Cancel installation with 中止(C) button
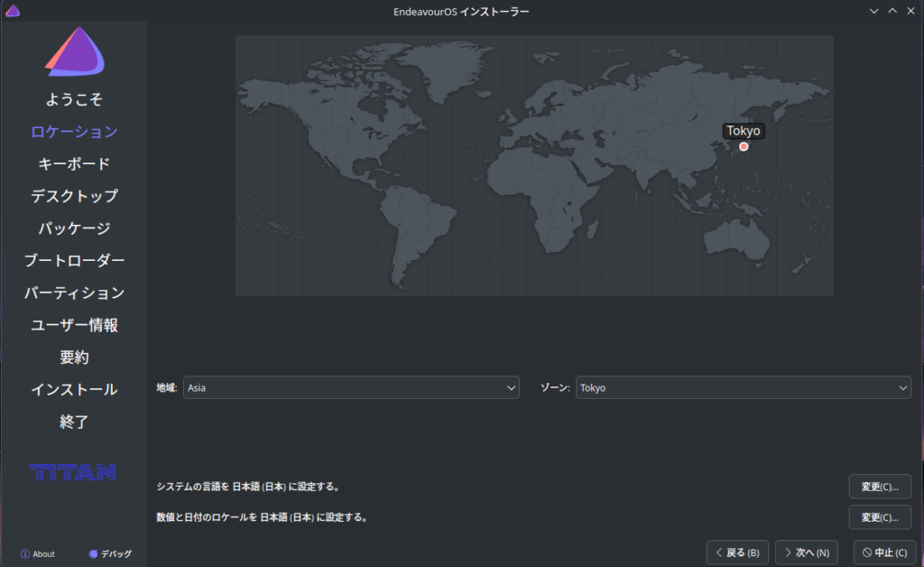 pos(884,552)
